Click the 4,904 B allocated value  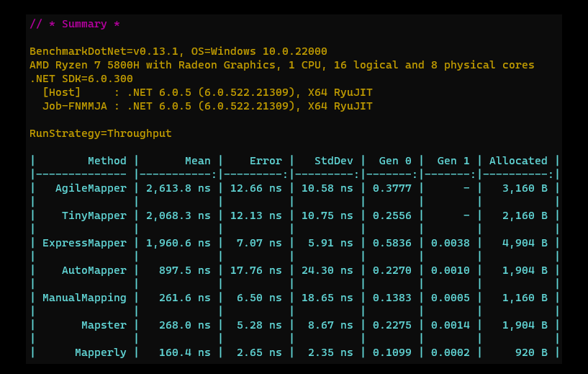pos(525,243)
